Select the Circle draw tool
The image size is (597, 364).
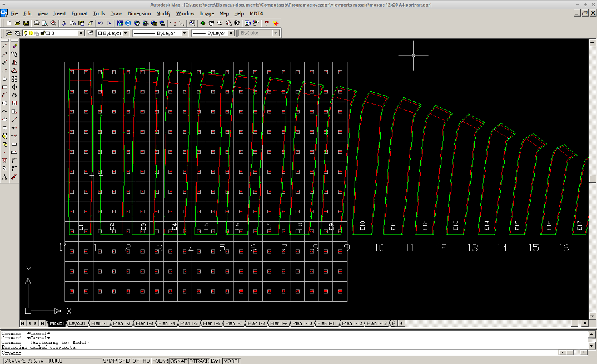point(5,103)
